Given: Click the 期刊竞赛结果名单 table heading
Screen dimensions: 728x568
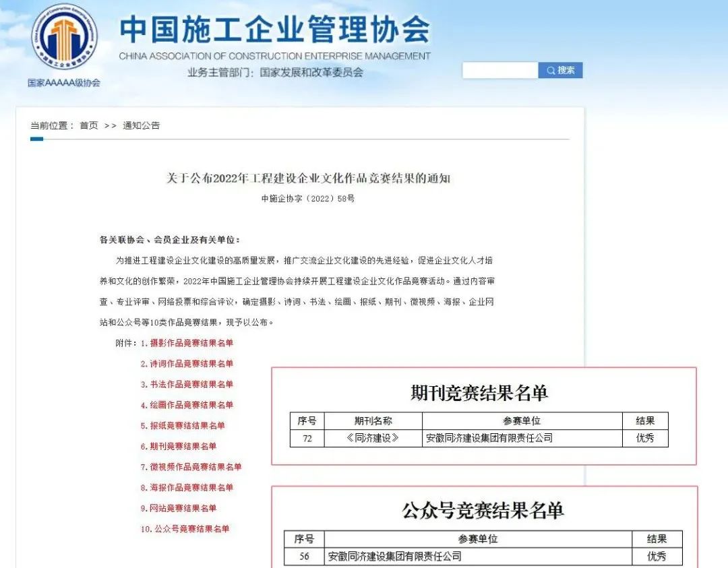Looking at the screenshot, I should pos(479,393).
